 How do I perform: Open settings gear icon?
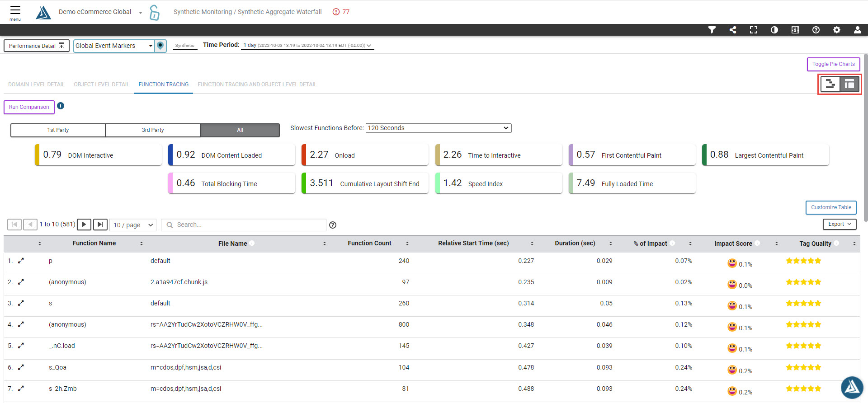pos(837,30)
